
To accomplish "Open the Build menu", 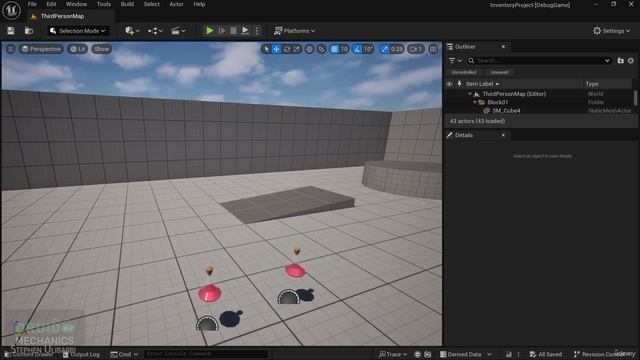I will coord(127,4).
